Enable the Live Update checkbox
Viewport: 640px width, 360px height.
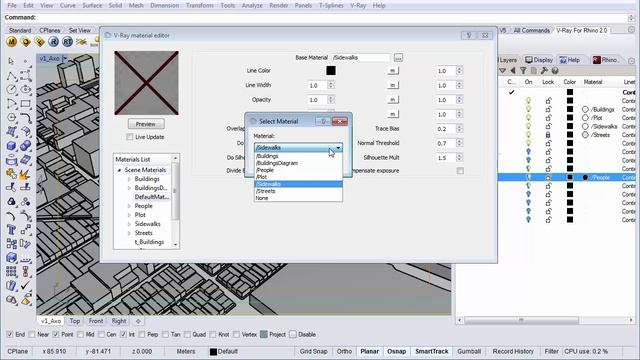point(130,137)
